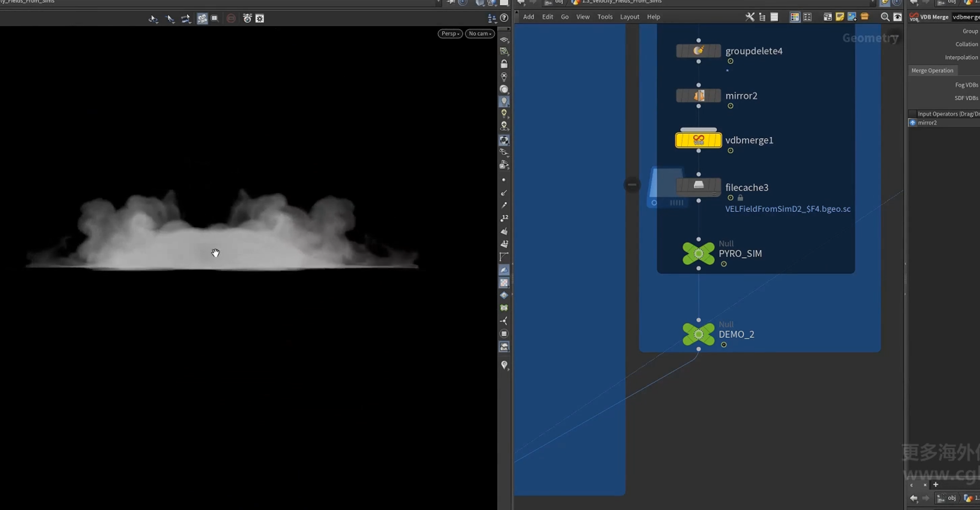The image size is (980, 510).
Task: Click the filecache3 node icon
Action: pyautogui.click(x=698, y=185)
